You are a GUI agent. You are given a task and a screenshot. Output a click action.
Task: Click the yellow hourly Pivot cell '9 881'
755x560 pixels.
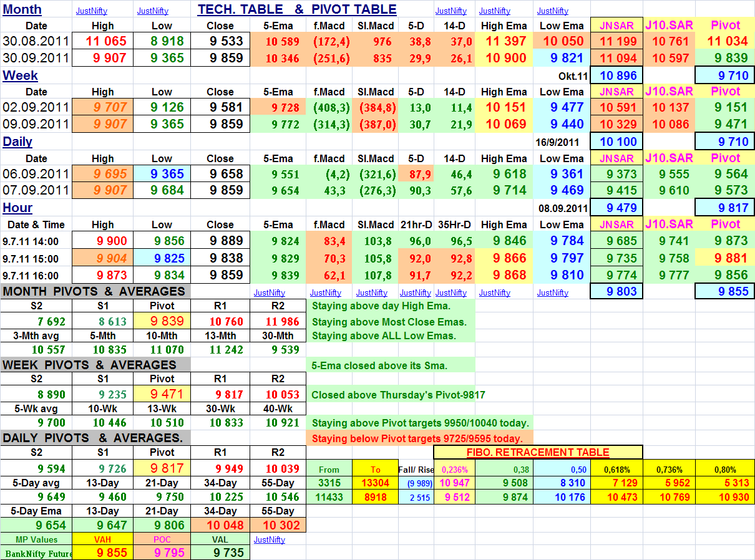(x=725, y=258)
